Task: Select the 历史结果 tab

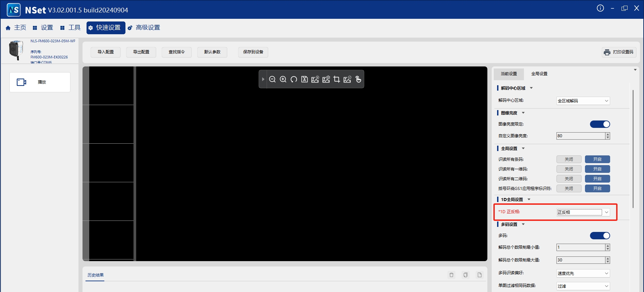Action: [x=96, y=275]
